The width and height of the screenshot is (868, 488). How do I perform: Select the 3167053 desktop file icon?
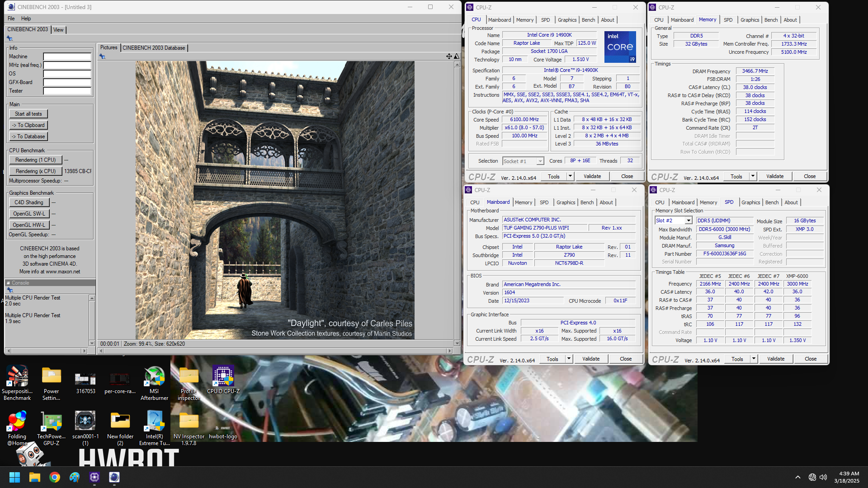(85, 382)
